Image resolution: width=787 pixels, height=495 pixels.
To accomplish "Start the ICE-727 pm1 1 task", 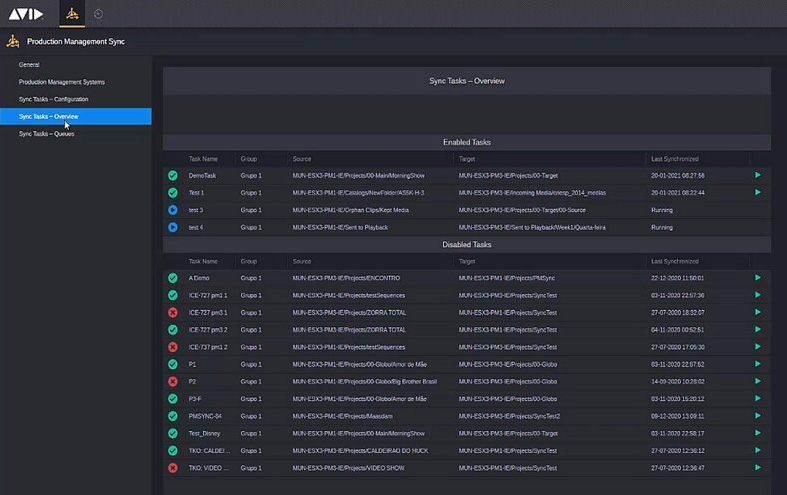I will [x=758, y=295].
